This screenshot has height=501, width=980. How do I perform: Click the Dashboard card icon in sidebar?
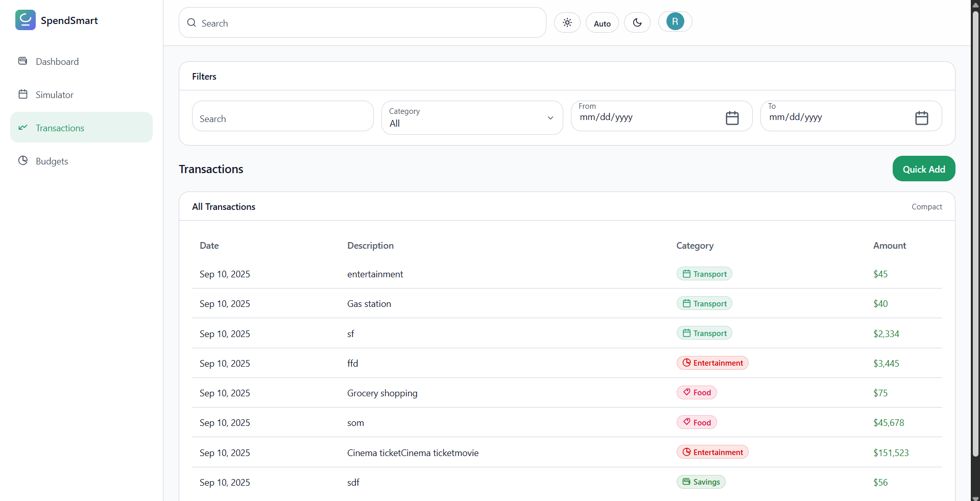click(x=23, y=61)
